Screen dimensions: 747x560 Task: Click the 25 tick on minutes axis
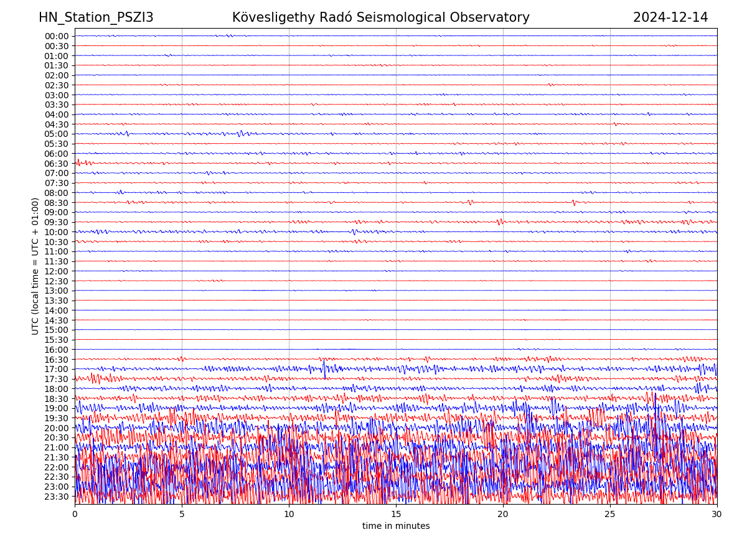610,515
